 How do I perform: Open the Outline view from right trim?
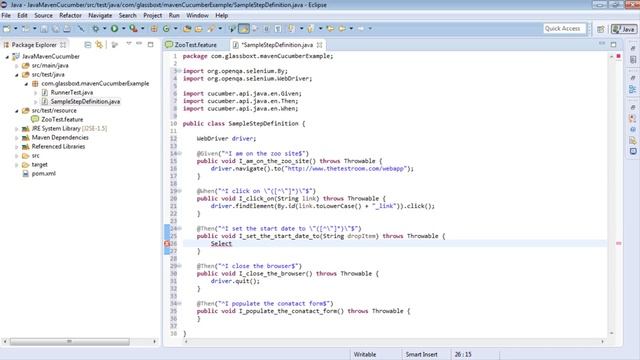coord(633,89)
